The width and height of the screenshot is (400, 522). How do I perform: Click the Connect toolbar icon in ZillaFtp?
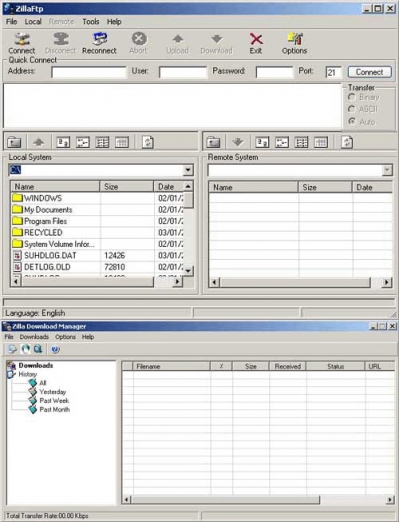22,39
